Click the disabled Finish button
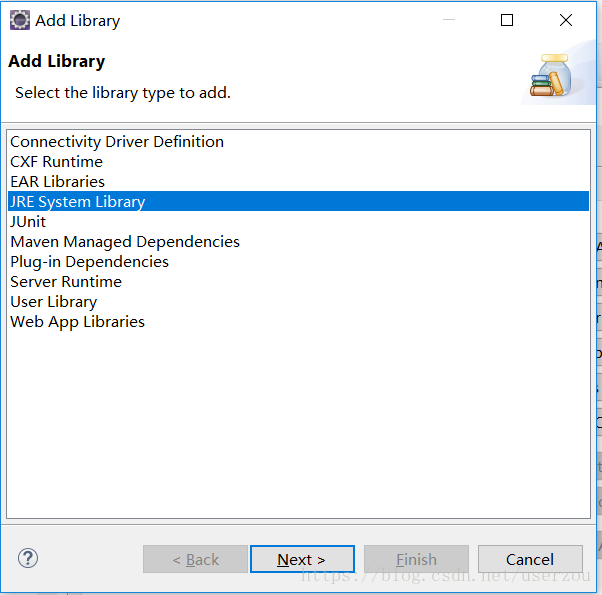 (416, 559)
